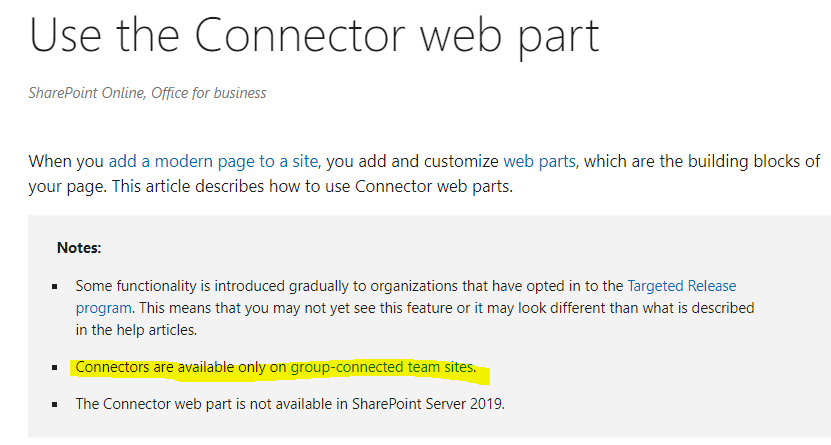
Task: Click the bullet marker before 'Some functionality'
Action: click(x=55, y=287)
